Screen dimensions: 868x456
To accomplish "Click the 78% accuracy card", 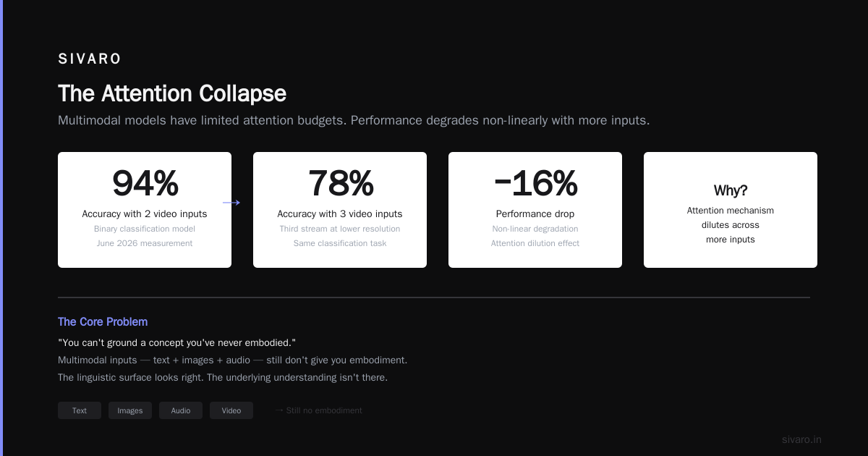I will tap(340, 210).
